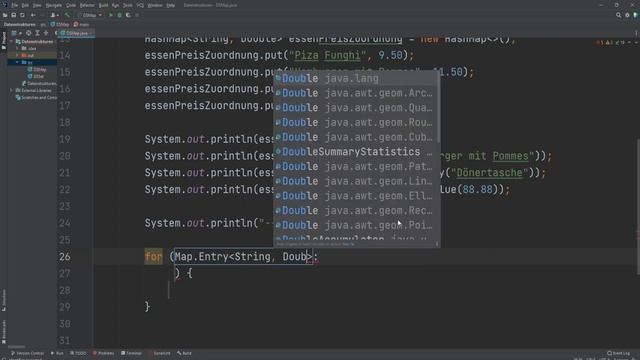The height and width of the screenshot is (360, 640).
Task: Expand the External Libraries node
Action: point(11,91)
